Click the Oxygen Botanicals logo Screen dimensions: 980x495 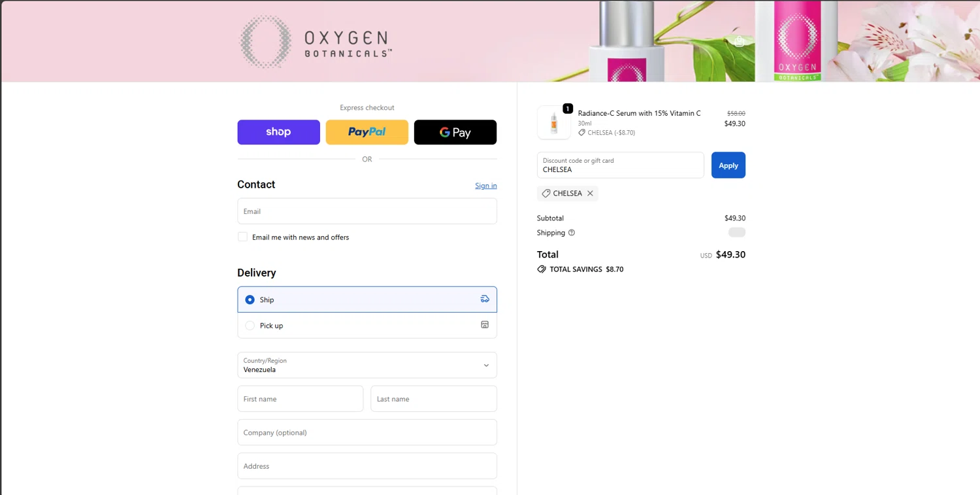click(x=316, y=42)
